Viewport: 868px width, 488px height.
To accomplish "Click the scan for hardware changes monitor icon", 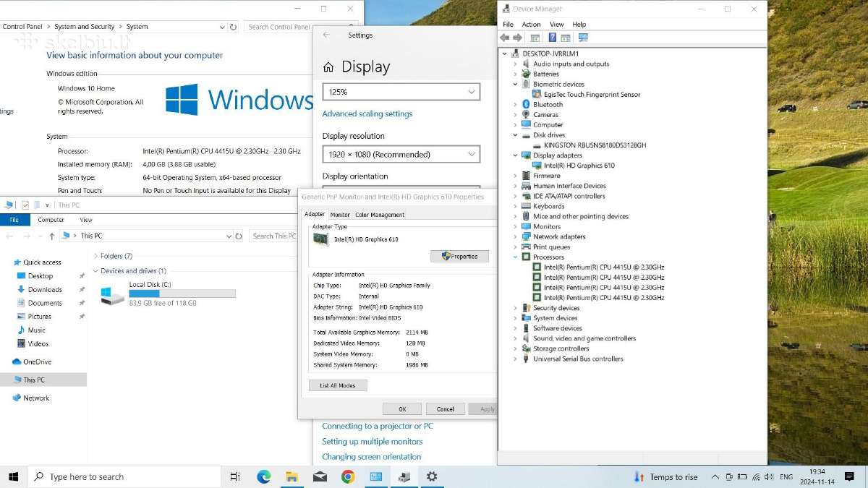I will coord(583,38).
